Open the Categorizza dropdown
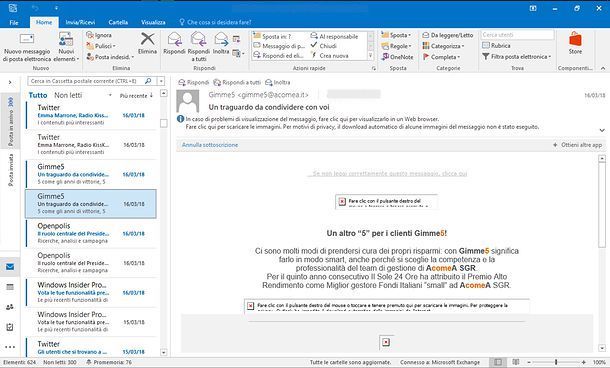Image resolution: width=610 pixels, height=368 pixels. click(443, 46)
